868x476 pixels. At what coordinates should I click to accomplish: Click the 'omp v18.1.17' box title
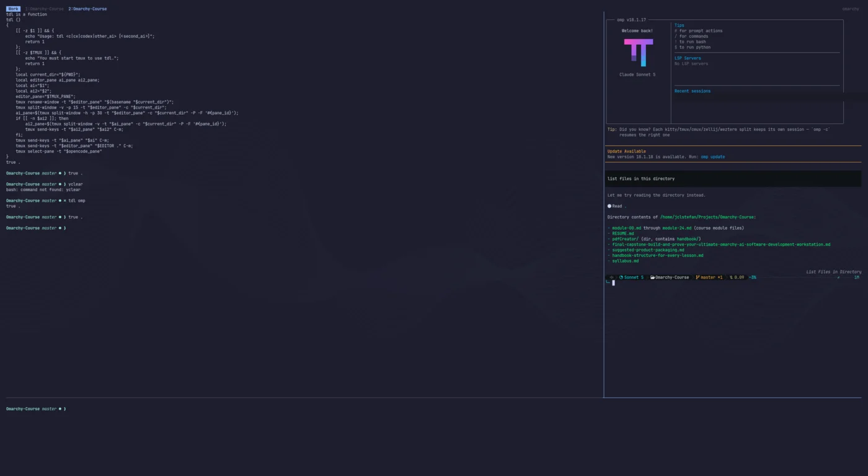tap(631, 20)
